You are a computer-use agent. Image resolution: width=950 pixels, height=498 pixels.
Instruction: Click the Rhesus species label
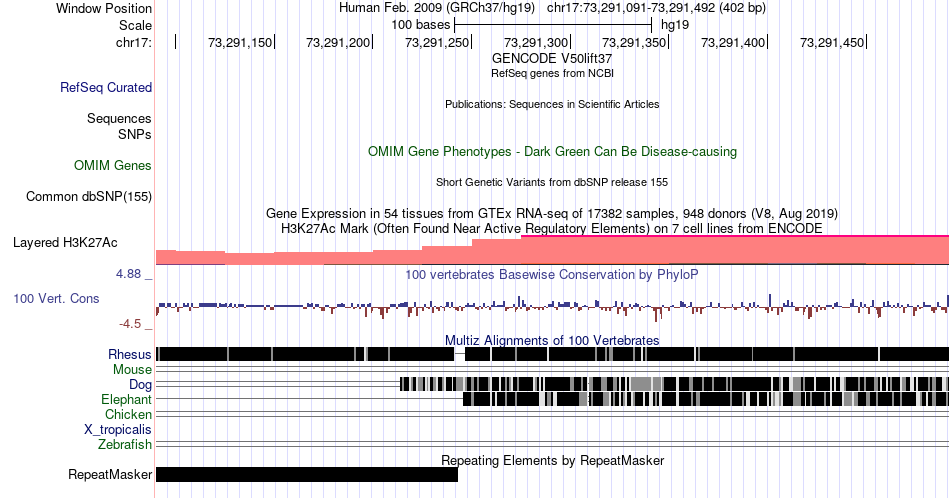(x=130, y=354)
